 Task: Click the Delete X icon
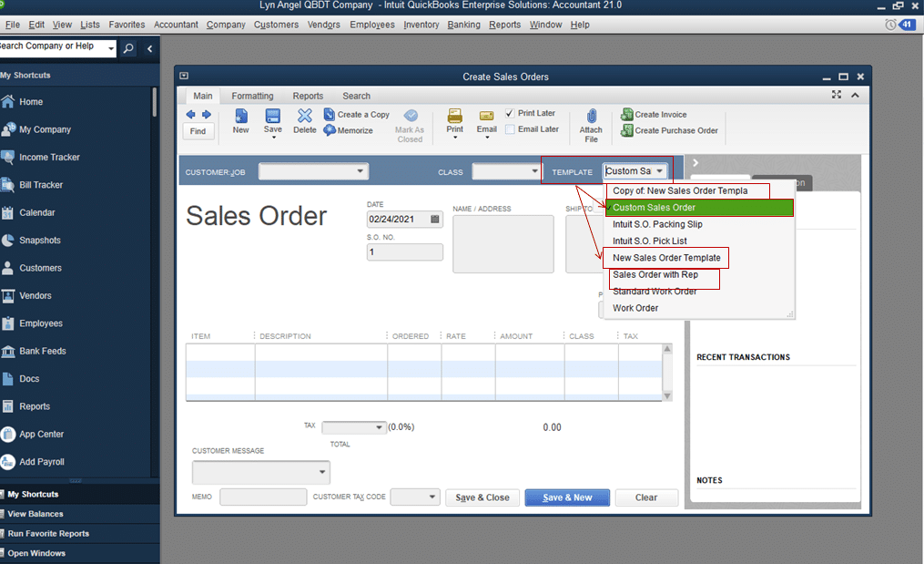click(x=305, y=116)
